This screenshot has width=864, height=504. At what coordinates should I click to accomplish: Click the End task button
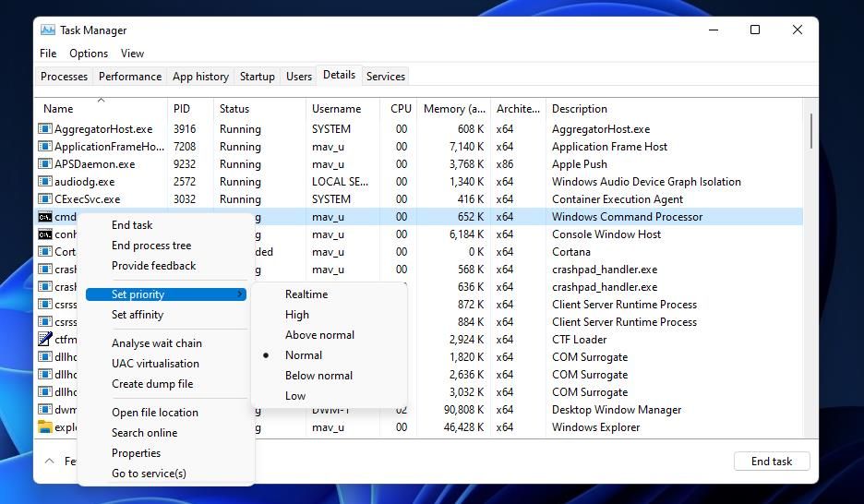click(x=772, y=462)
